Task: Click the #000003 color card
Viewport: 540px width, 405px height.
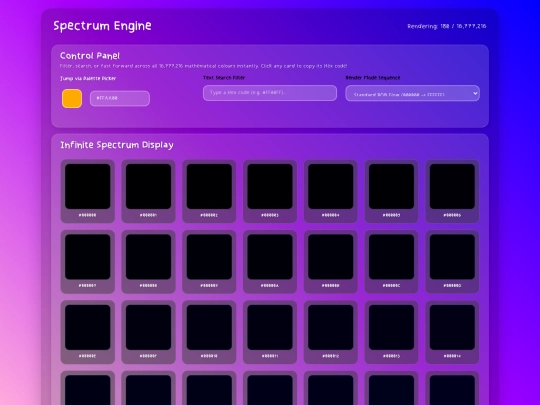Action: [x=270, y=191]
